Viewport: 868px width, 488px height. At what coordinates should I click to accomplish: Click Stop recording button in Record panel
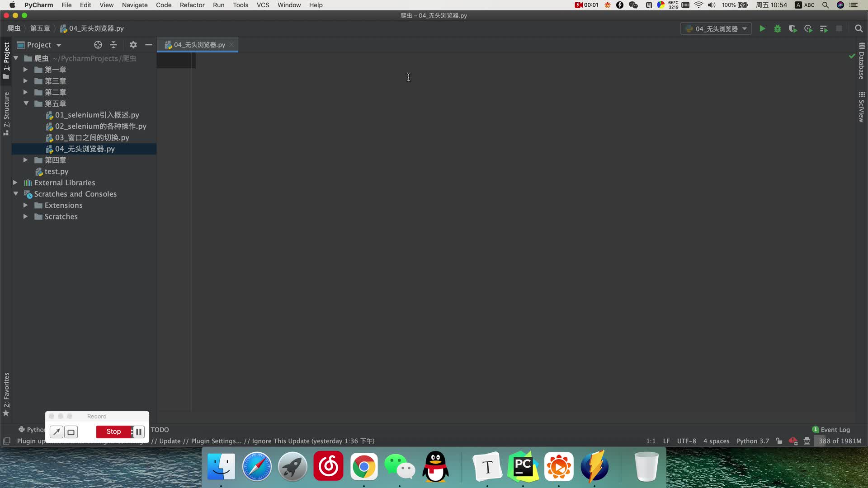pyautogui.click(x=113, y=431)
